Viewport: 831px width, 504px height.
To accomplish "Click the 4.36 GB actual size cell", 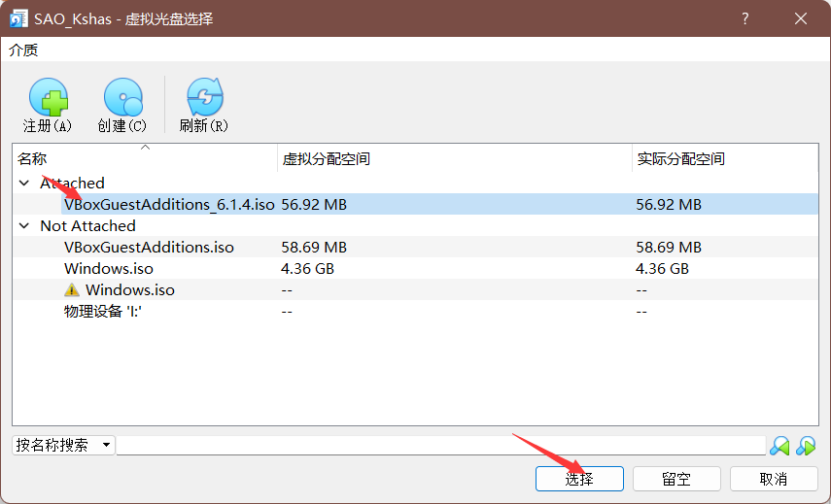I will tap(662, 268).
